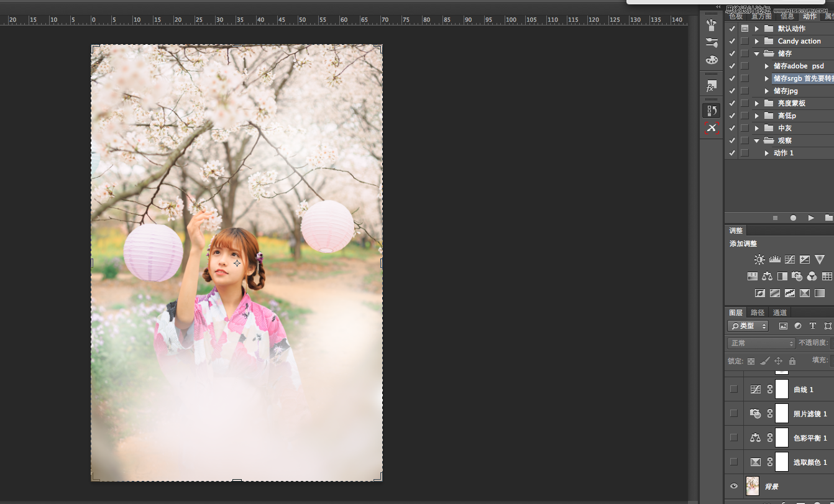Toggle the checkmark for 亮度蒙板 action set
Viewport: 834px width, 504px height.
[x=732, y=103]
